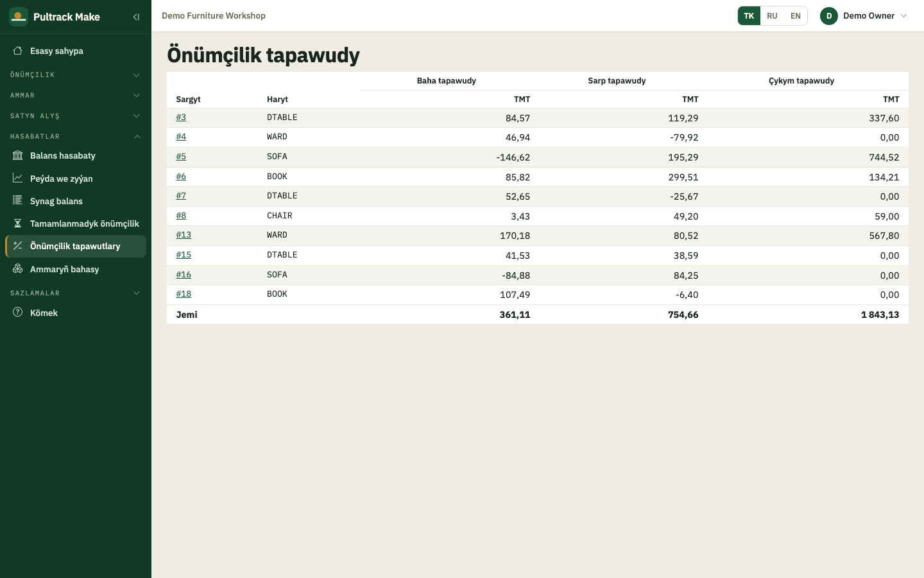Follow order link #13
The width and height of the screenshot is (924, 578).
point(184,235)
